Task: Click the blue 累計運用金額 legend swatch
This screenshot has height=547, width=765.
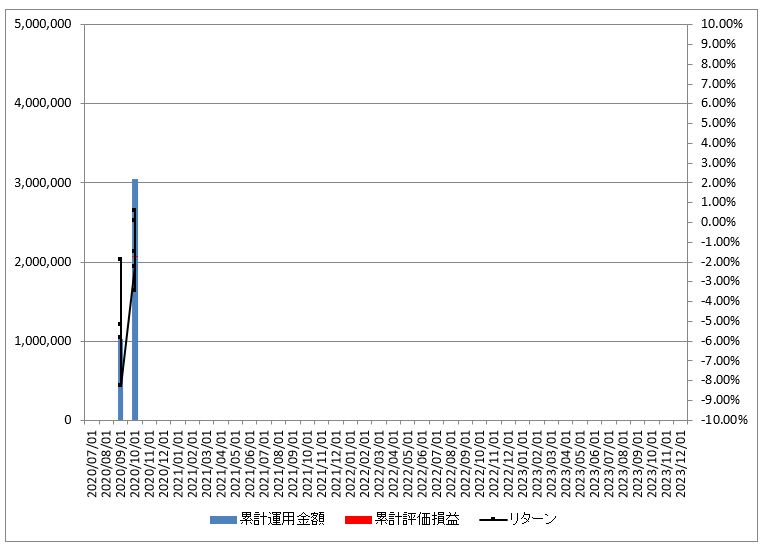Action: (x=224, y=519)
